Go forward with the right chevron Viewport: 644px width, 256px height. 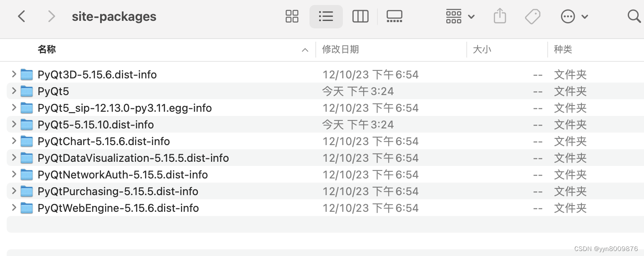[x=51, y=17]
